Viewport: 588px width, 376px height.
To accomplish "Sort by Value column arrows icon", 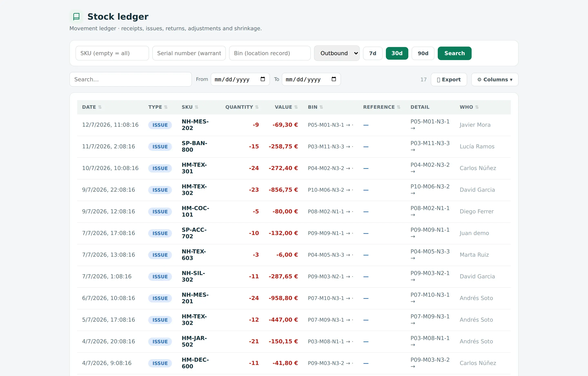I will coord(296,107).
